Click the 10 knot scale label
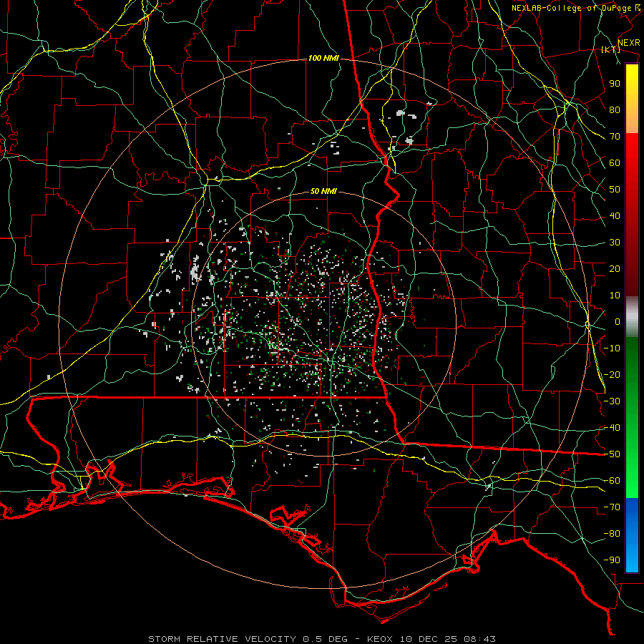The height and width of the screenshot is (644, 644). [x=615, y=296]
